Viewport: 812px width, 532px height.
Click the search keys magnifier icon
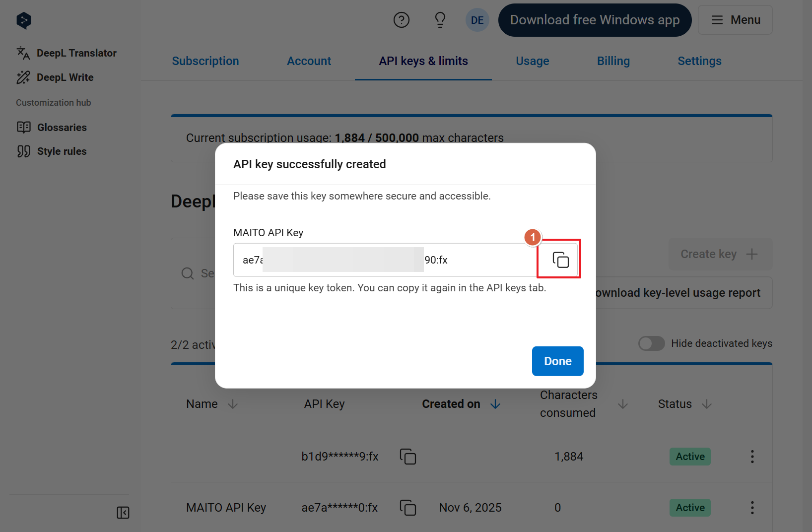[x=188, y=273]
